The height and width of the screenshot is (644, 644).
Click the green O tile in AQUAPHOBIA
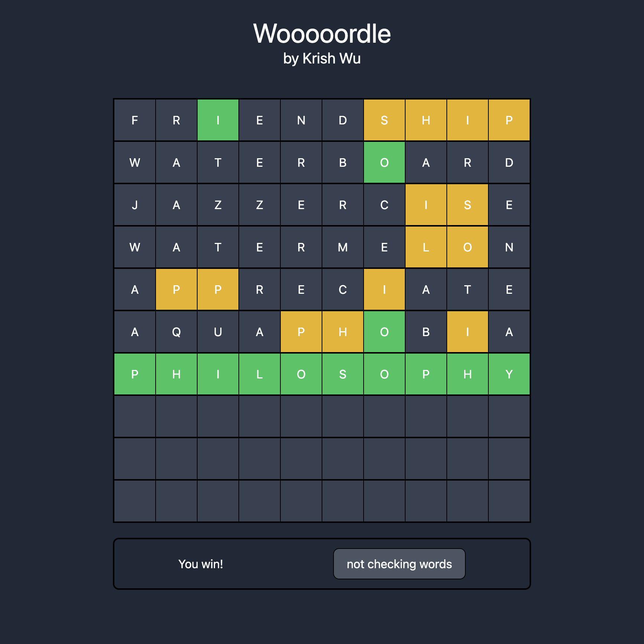[384, 332]
